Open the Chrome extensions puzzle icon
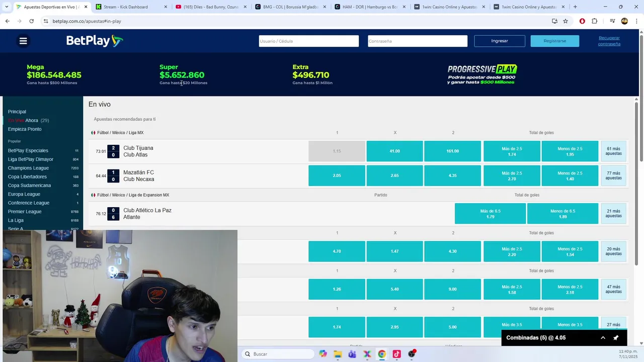Screen dimensions: 644x362 click(594, 21)
